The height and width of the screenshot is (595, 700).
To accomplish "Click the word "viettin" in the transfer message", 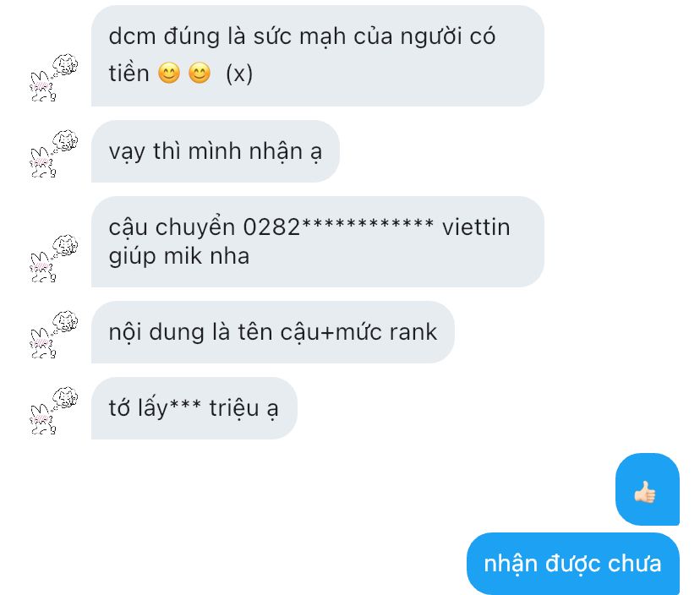I will point(476,227).
